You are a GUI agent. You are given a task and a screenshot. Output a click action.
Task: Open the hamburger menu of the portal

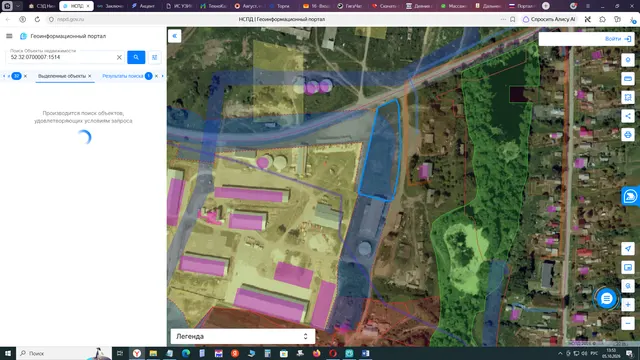pyautogui.click(x=9, y=36)
